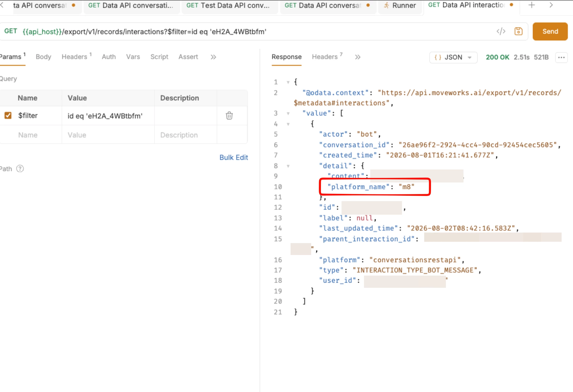Open the generate code icon
Image resolution: width=573 pixels, height=392 pixels.
point(501,31)
